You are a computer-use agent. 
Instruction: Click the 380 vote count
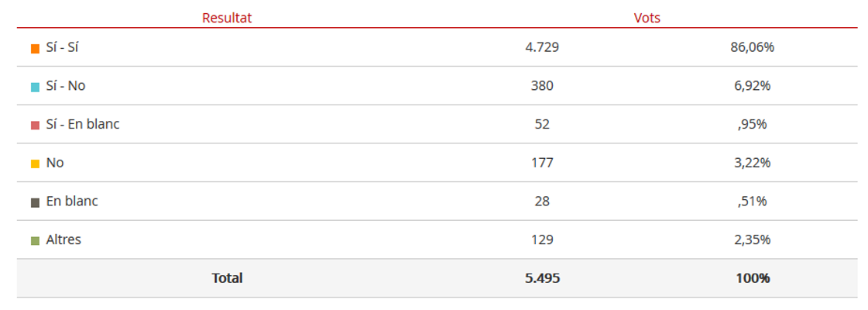tap(542, 86)
